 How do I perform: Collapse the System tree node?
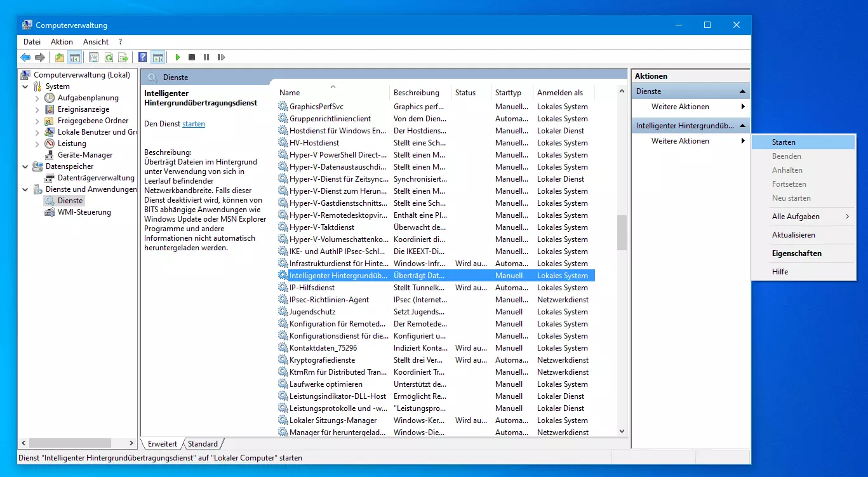click(x=25, y=86)
